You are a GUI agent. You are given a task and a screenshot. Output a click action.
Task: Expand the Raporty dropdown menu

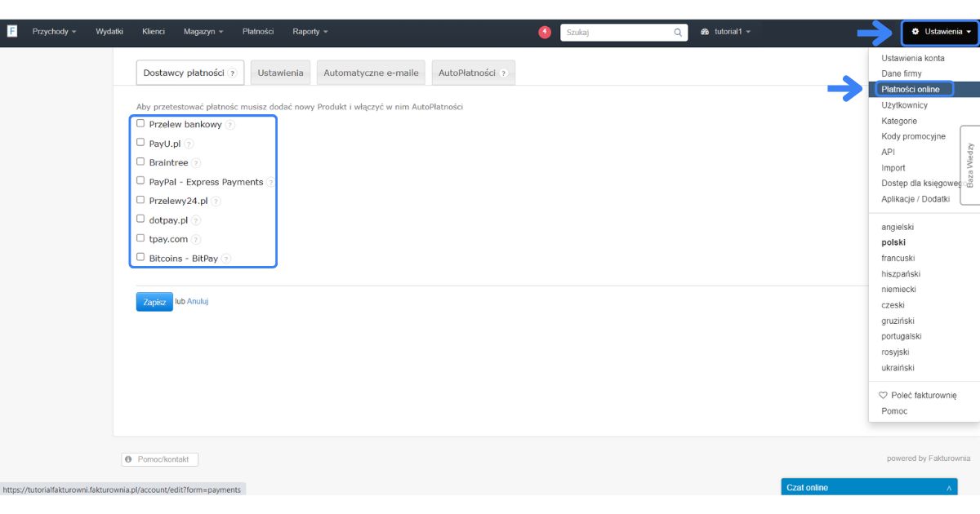click(x=310, y=32)
